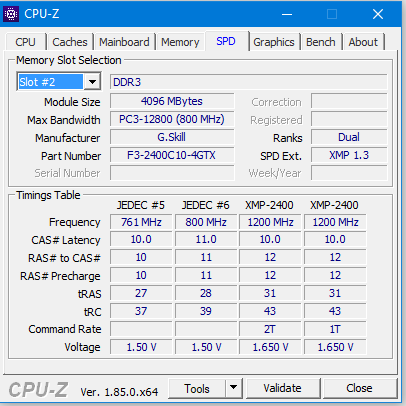Click the 761 MHz frequency cell
Image resolution: width=406 pixels, height=406 pixels.
[x=141, y=222]
